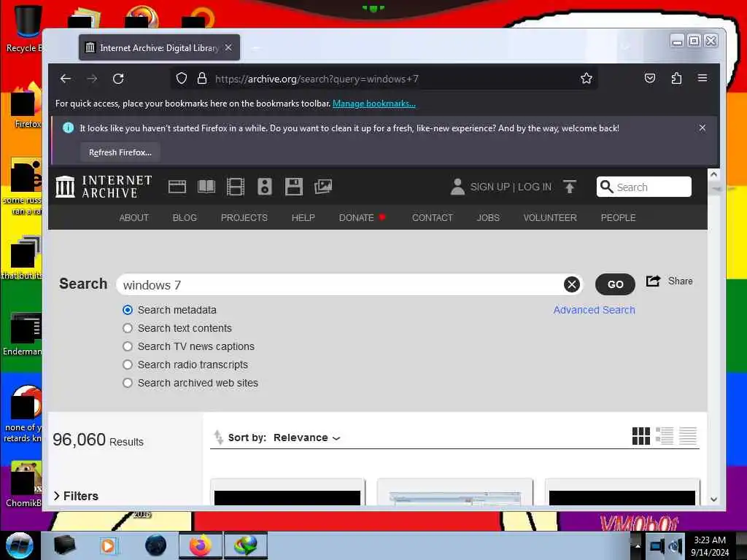Click the Upload arrow icon
This screenshot has height=560, width=747.
(x=569, y=187)
